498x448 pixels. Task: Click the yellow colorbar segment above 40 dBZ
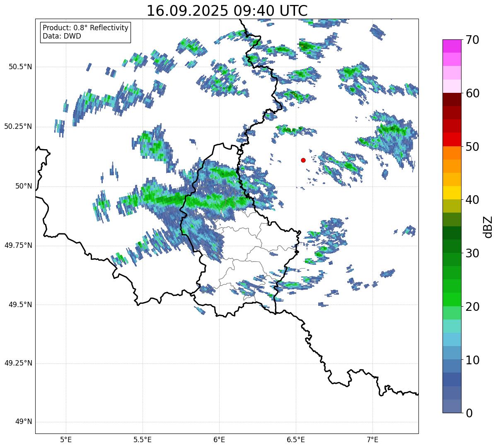pos(452,193)
